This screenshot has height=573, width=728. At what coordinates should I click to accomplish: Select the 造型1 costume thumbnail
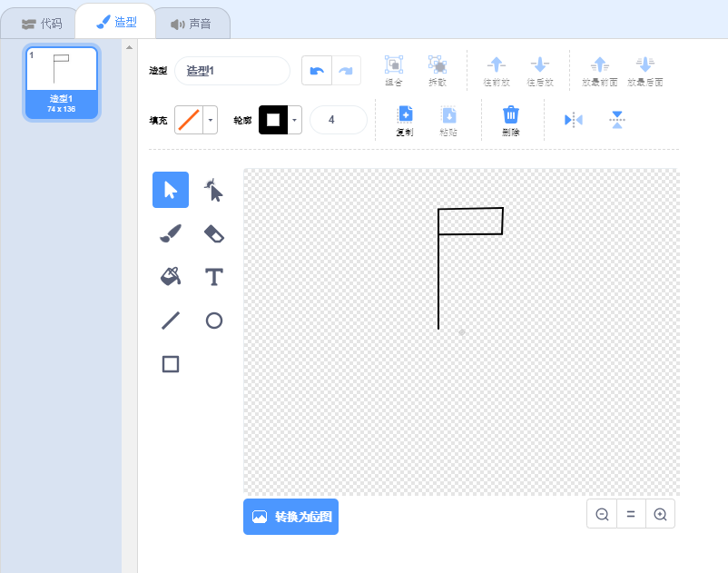(x=62, y=82)
